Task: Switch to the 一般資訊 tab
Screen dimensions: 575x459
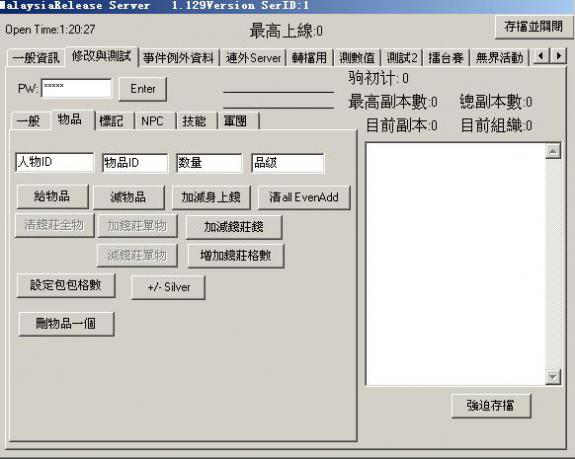Action: [x=36, y=58]
